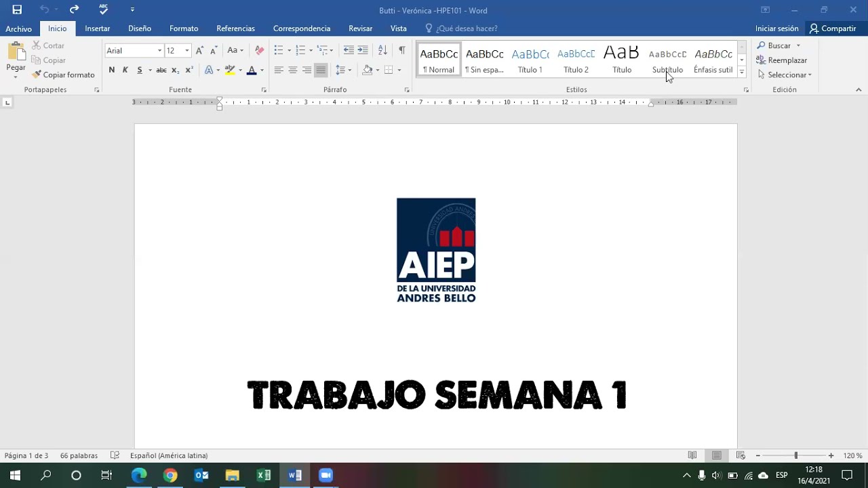The height and width of the screenshot is (488, 868).
Task: Open the Change Case Aa dropdown
Action: 235,50
